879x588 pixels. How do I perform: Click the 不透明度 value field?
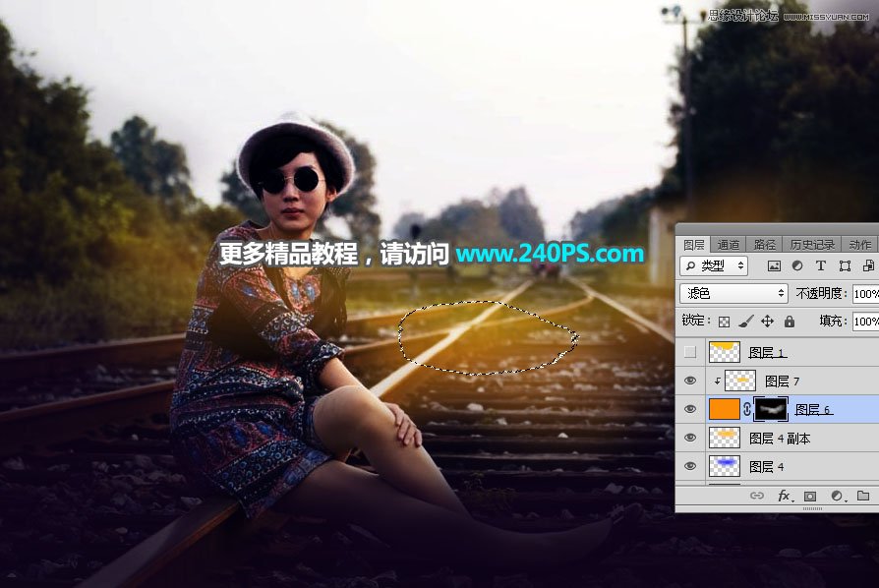[x=865, y=294]
